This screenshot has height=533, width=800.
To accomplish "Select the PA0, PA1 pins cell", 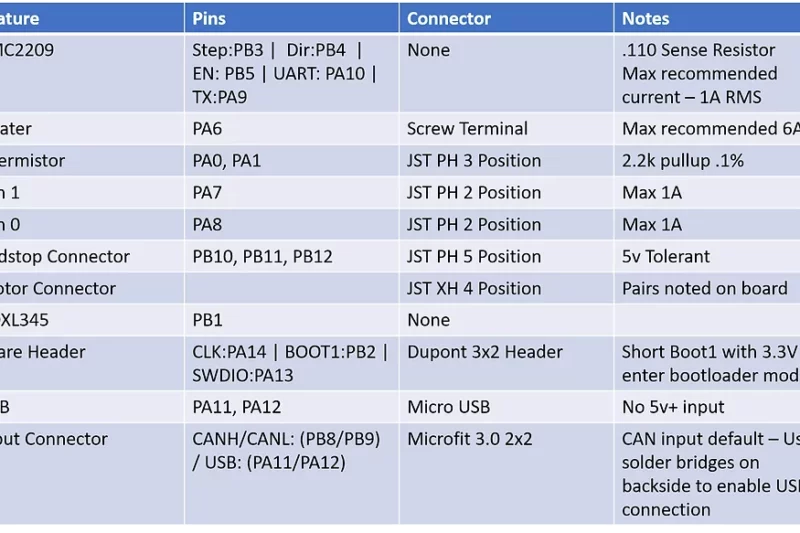I will coord(226,160).
